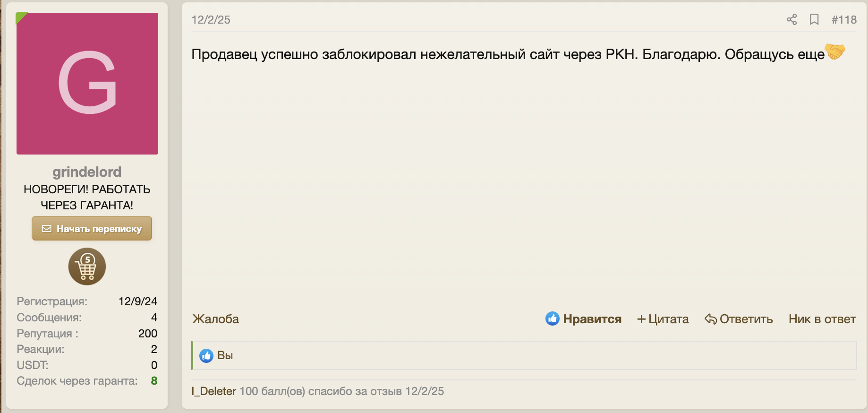Click +Цитата to quote this post

pyautogui.click(x=663, y=318)
